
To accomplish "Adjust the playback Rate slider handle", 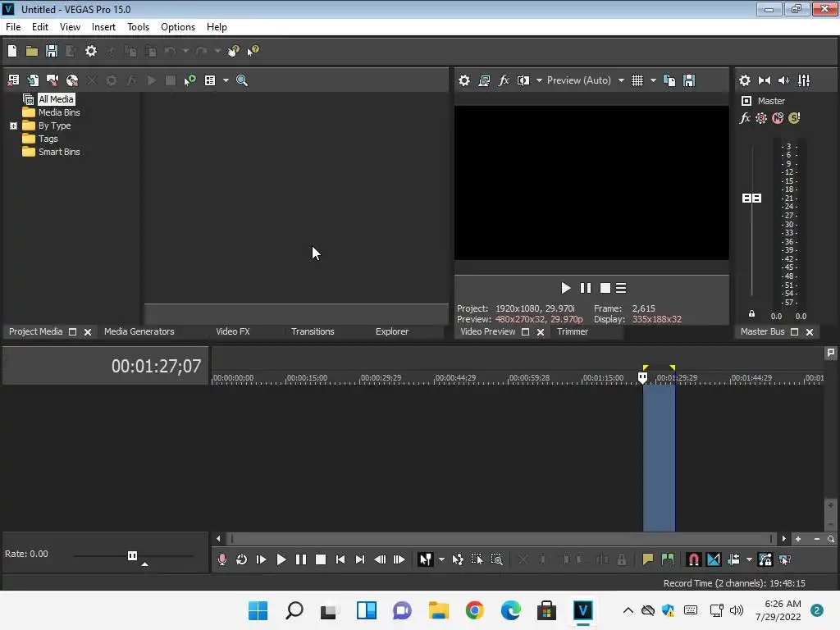I will [x=132, y=555].
